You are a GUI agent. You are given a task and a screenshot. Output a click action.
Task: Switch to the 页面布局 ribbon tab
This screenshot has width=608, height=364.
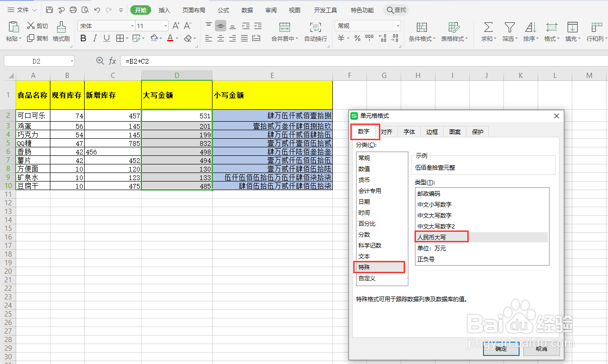tap(194, 10)
